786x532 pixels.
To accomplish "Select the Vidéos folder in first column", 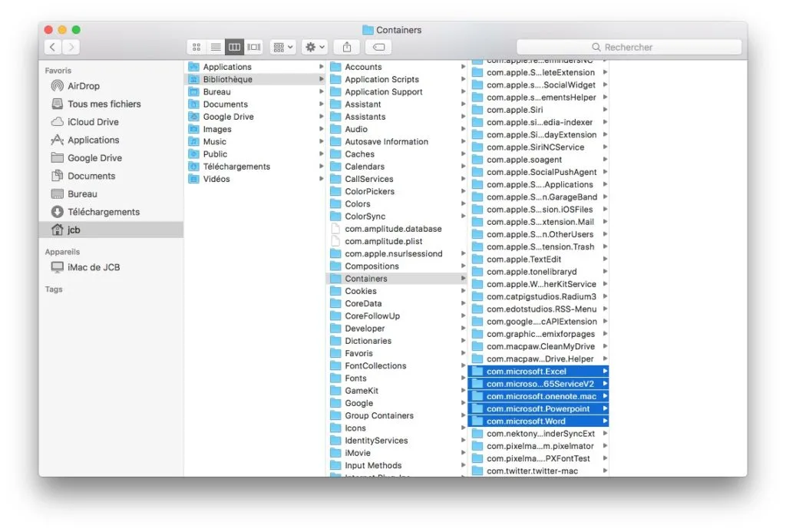I will click(255, 180).
